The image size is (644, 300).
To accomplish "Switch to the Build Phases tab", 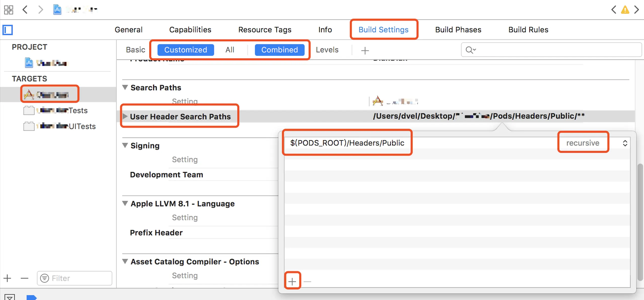I will click(x=458, y=29).
